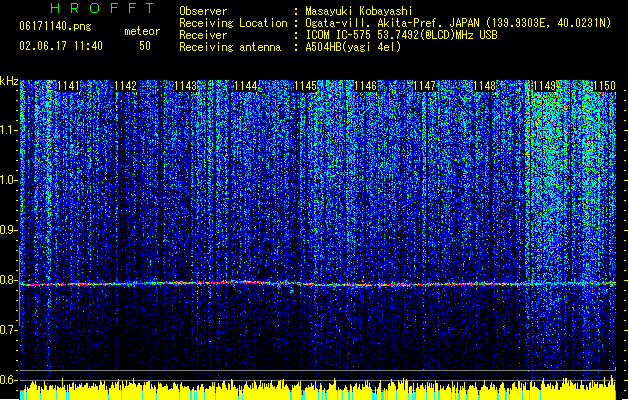This screenshot has height=400, width=629.
Task: Click the 1146 time marker
Action: pyautogui.click(x=365, y=86)
